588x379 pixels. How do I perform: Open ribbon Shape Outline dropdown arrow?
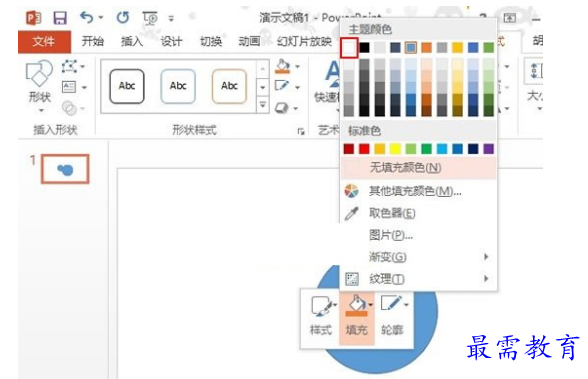pos(297,87)
